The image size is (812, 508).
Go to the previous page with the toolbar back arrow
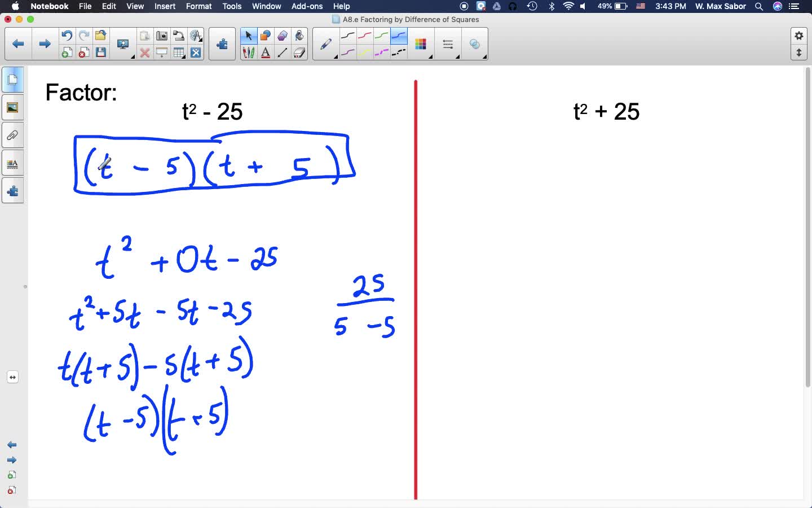pos(18,43)
